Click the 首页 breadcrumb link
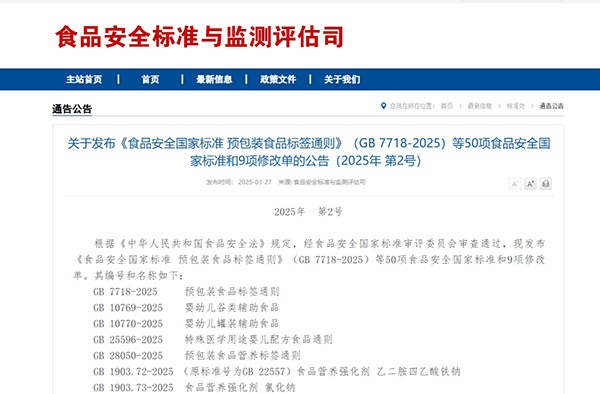The image size is (600, 394). pyautogui.click(x=447, y=106)
